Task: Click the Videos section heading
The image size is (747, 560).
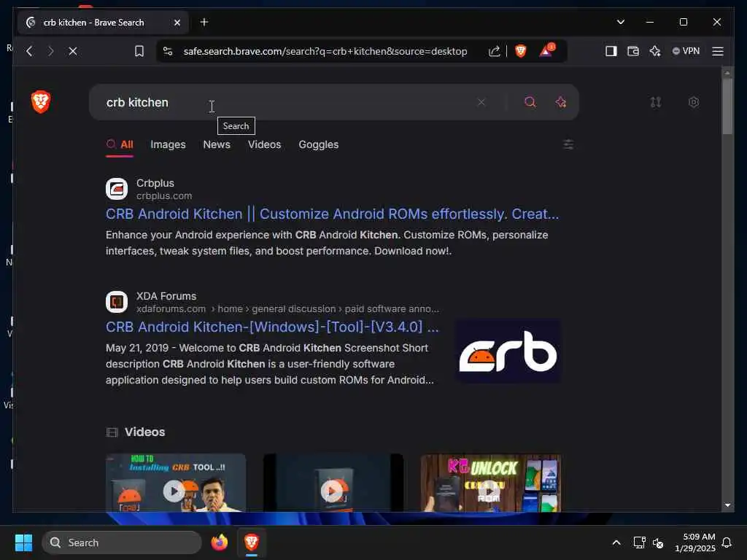Action: pos(145,432)
